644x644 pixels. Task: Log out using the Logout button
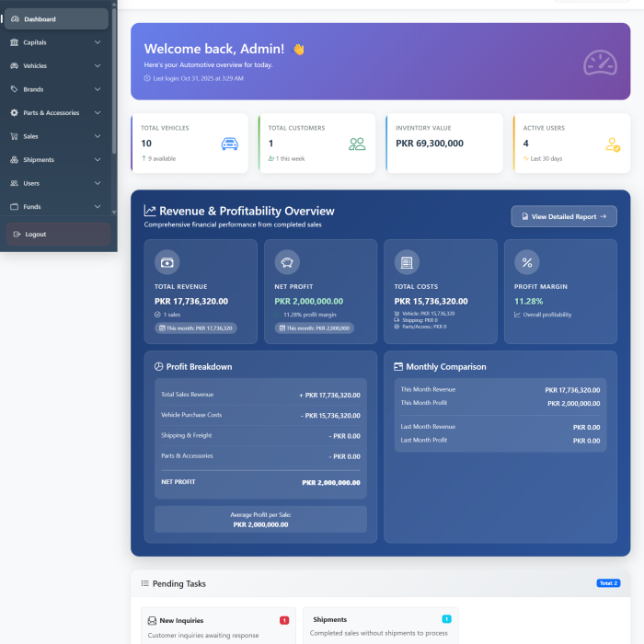click(x=57, y=235)
